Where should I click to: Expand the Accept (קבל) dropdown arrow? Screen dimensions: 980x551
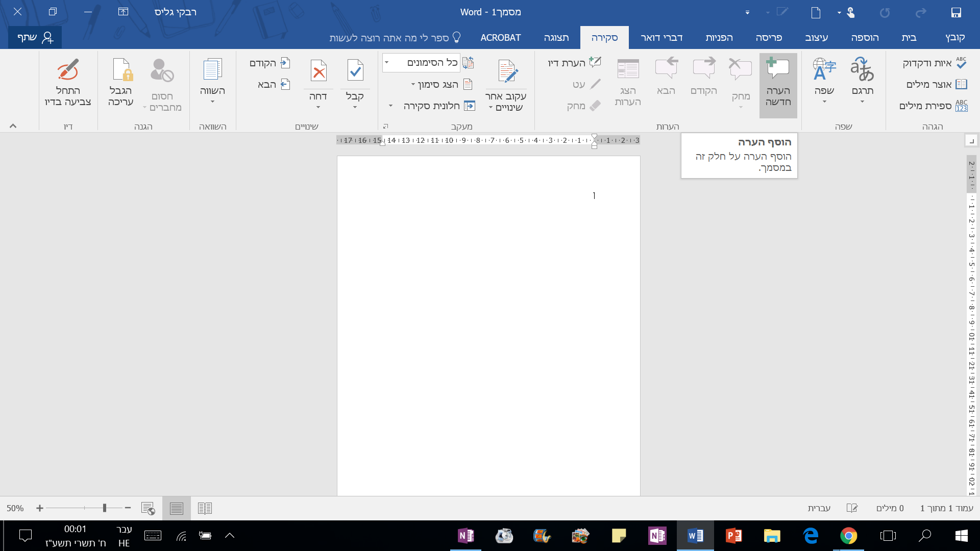click(355, 107)
